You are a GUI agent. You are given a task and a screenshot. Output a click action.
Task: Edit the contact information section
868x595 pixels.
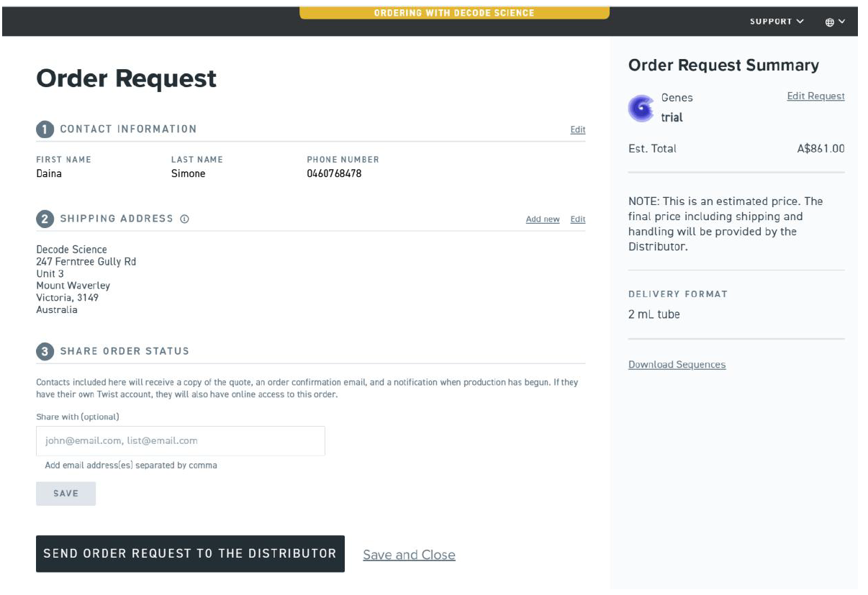tap(577, 130)
